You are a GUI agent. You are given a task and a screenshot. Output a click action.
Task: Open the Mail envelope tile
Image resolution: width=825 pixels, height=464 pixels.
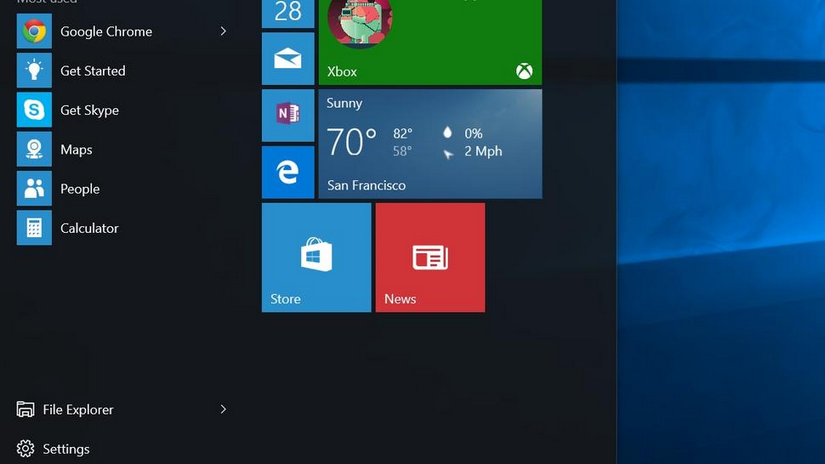coord(288,59)
